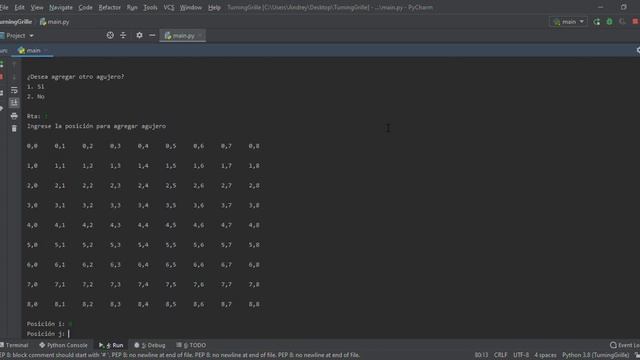Click the green Debug bug icon
Viewport: 640px width, 360px height.
(x=609, y=22)
